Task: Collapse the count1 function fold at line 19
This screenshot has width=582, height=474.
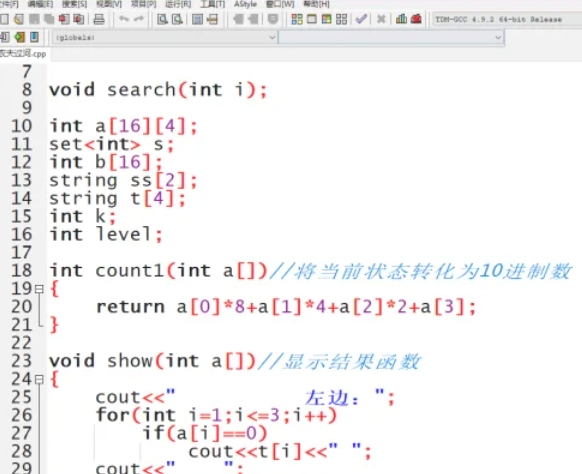Action: click(x=39, y=289)
